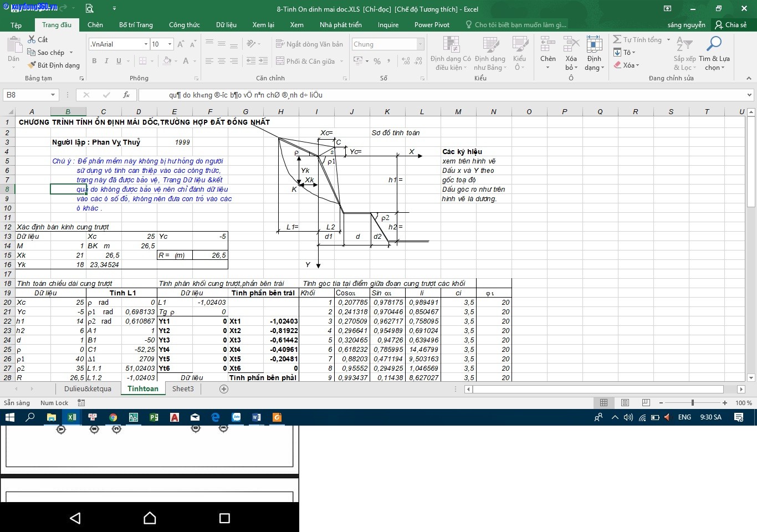Switch to the Sheet3 tab

click(x=183, y=389)
